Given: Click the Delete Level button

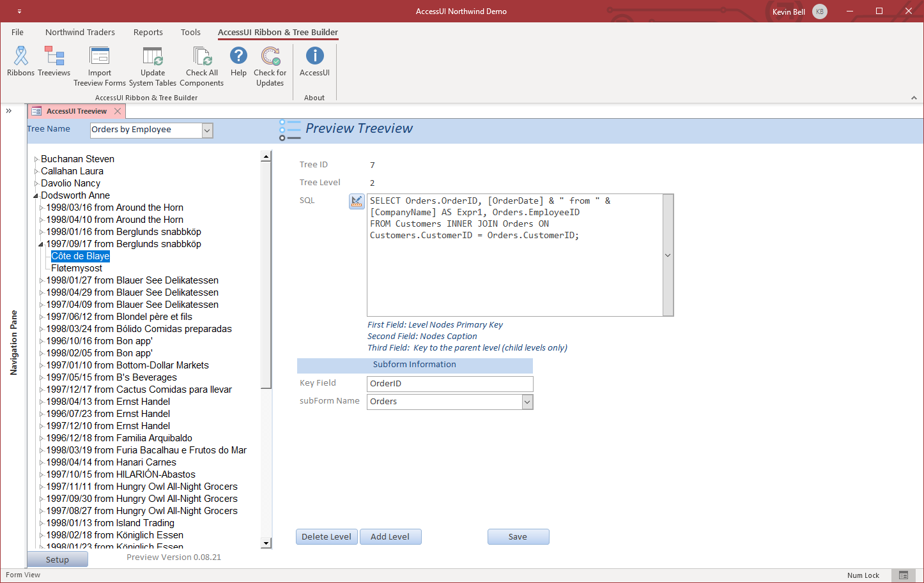Looking at the screenshot, I should click(x=327, y=537).
